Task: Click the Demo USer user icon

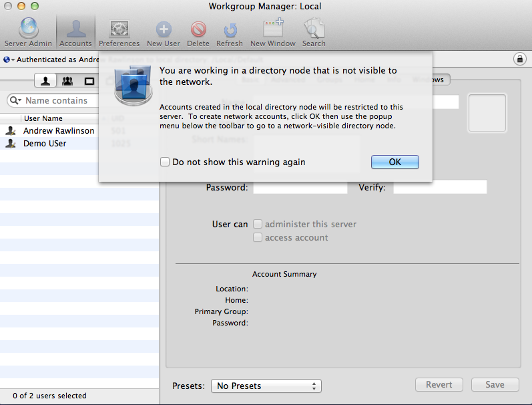Action: pyautogui.click(x=11, y=144)
